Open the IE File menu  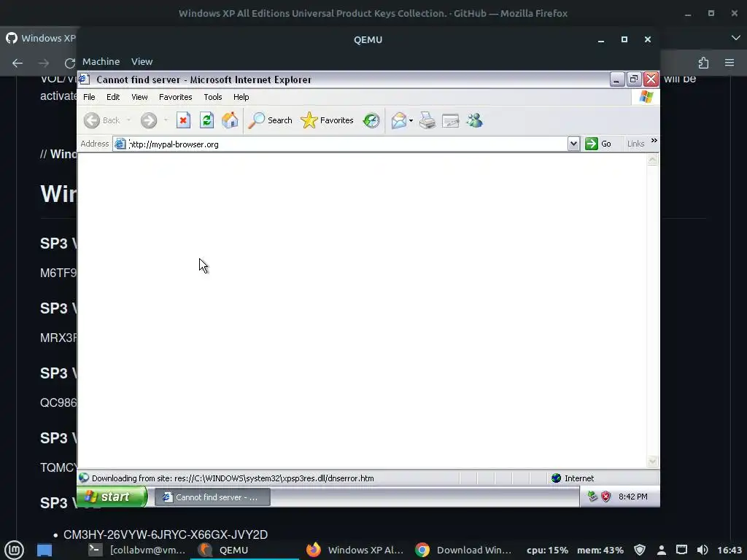click(x=89, y=97)
